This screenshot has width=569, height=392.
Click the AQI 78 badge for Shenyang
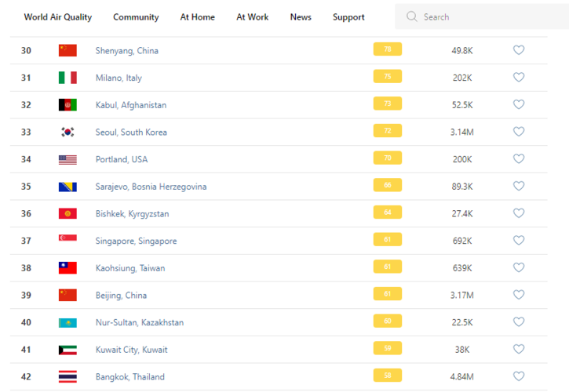tap(387, 49)
